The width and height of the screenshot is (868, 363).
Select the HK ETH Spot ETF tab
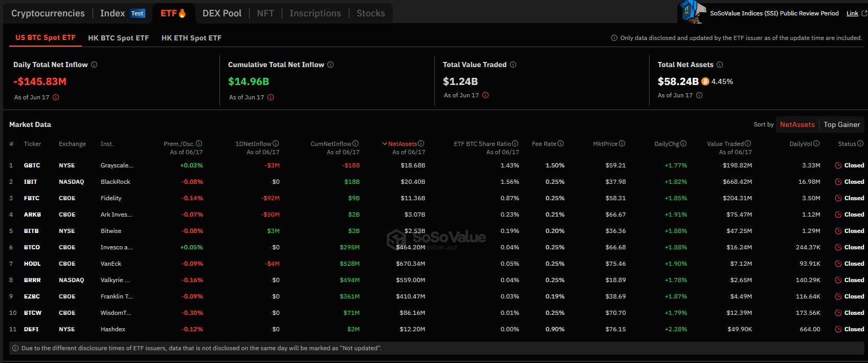(x=192, y=38)
